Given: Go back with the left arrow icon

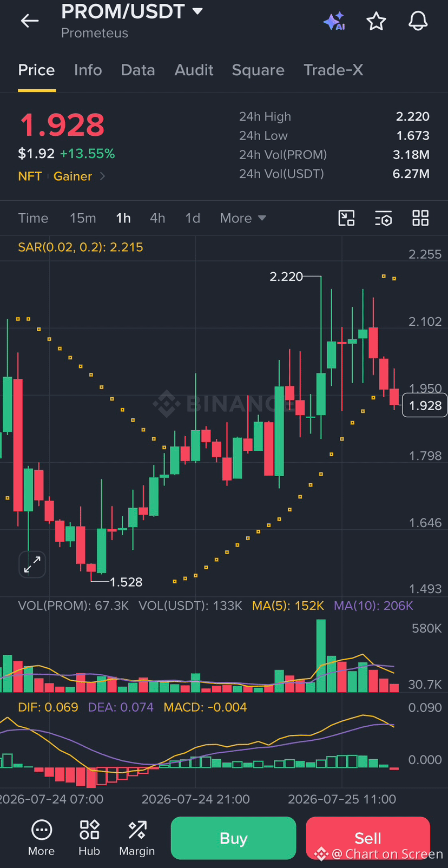Looking at the screenshot, I should 30,21.
